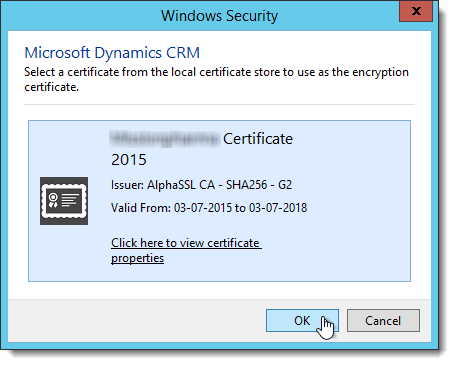The width and height of the screenshot is (454, 365).
Task: Click the certificate badge icon
Action: click(x=64, y=201)
